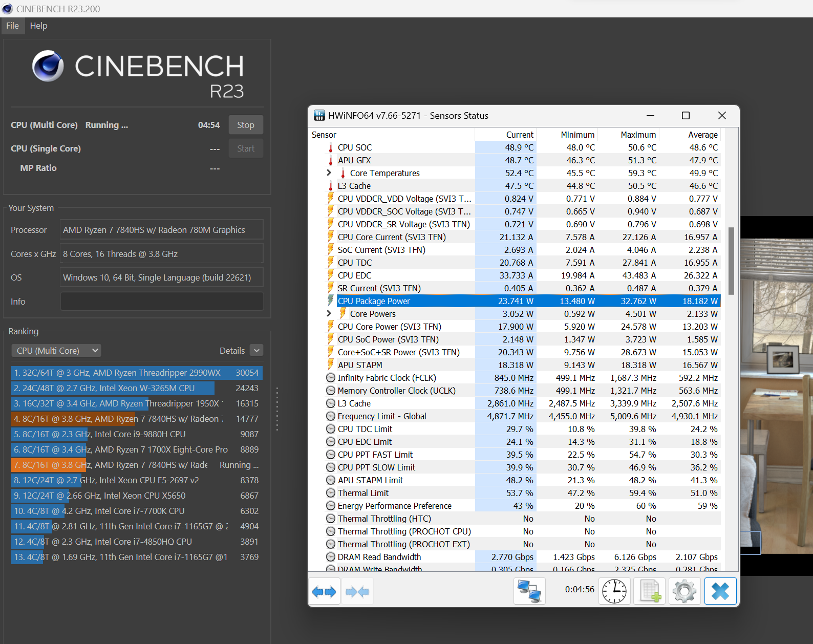813x644 pixels.
Task: Select the Memory Controller Clock (UCLK) row
Action: (516, 391)
